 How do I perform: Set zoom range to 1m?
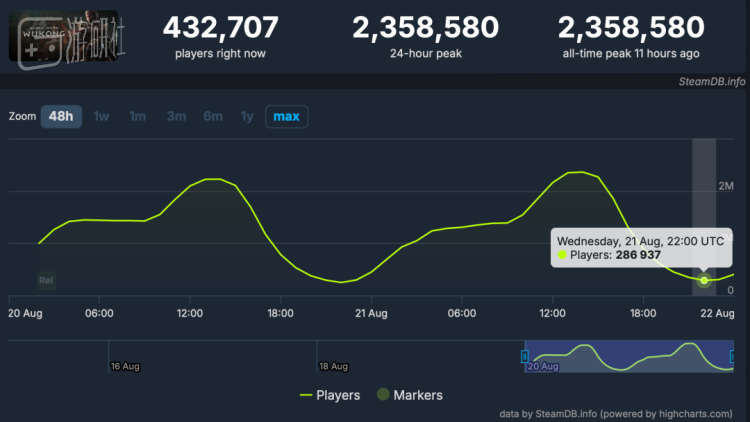[x=137, y=116]
